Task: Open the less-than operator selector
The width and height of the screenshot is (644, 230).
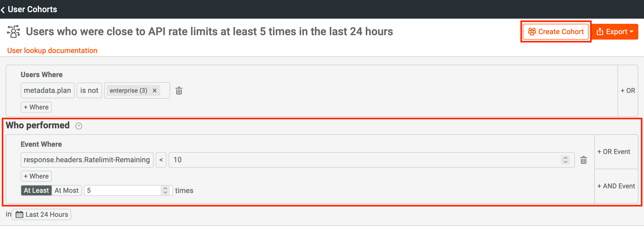Action: coord(161,160)
